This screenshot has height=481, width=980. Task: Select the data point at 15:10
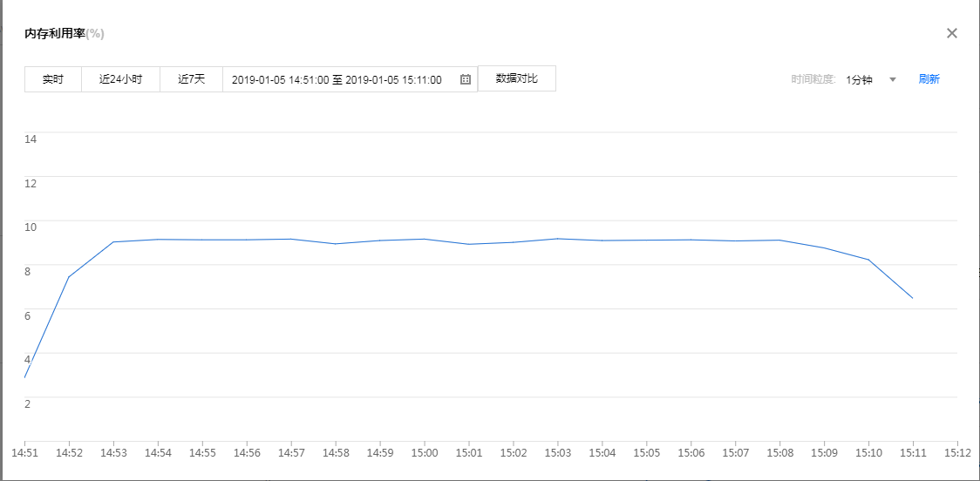click(x=869, y=260)
